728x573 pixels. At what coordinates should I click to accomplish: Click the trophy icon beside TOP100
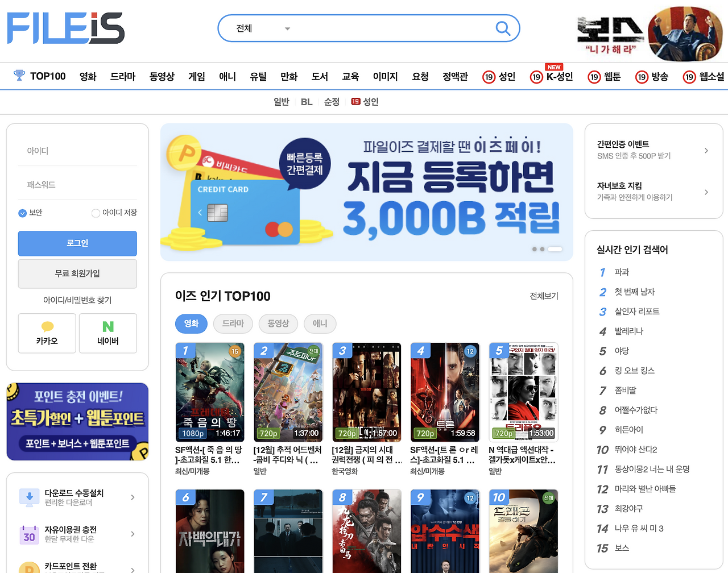coord(18,76)
